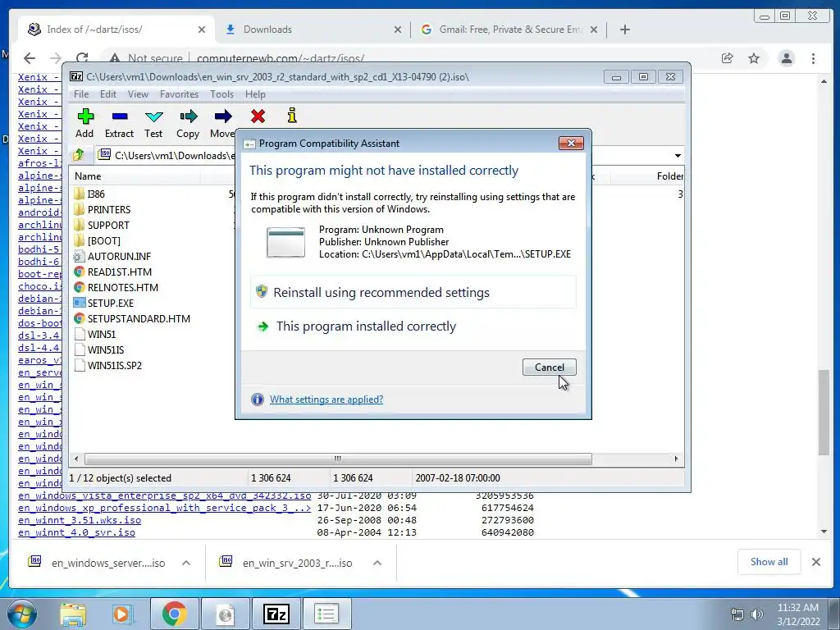Open the Favorites menu
The height and width of the screenshot is (630, 840).
[x=179, y=94]
